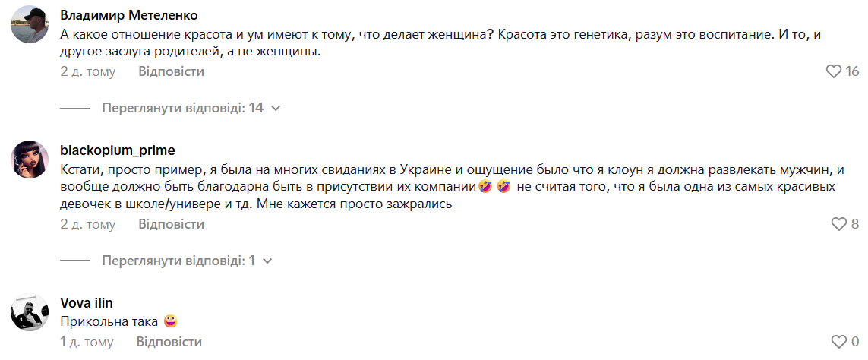Screen dimensions: 868x360
Task: Reply to blackopium_prime's comment
Action: tap(171, 225)
